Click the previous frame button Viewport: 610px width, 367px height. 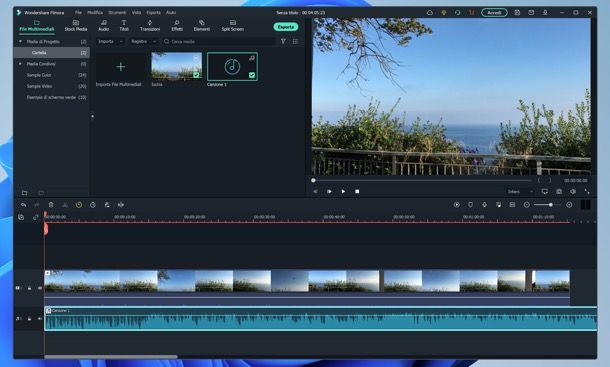pyautogui.click(x=315, y=191)
